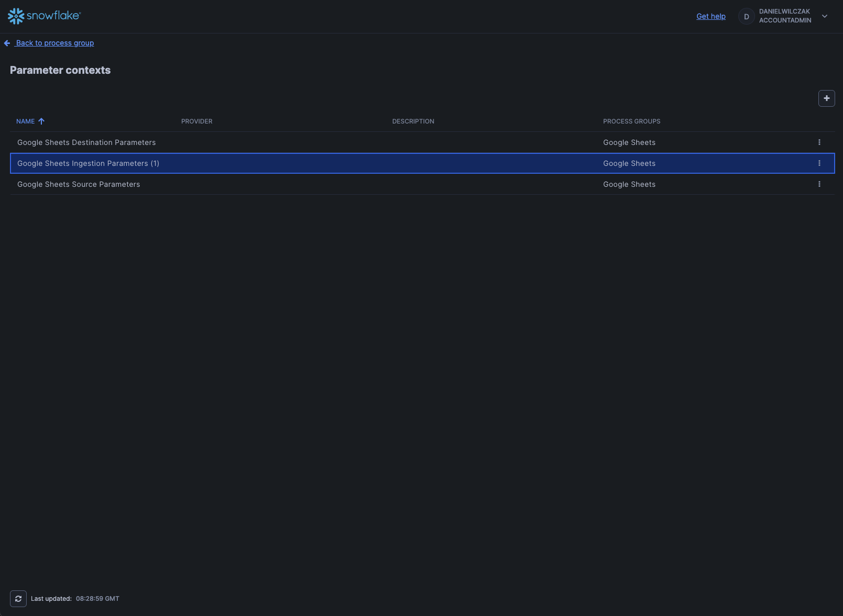Add a new parameter context with plus button
The height and width of the screenshot is (616, 843).
click(826, 98)
